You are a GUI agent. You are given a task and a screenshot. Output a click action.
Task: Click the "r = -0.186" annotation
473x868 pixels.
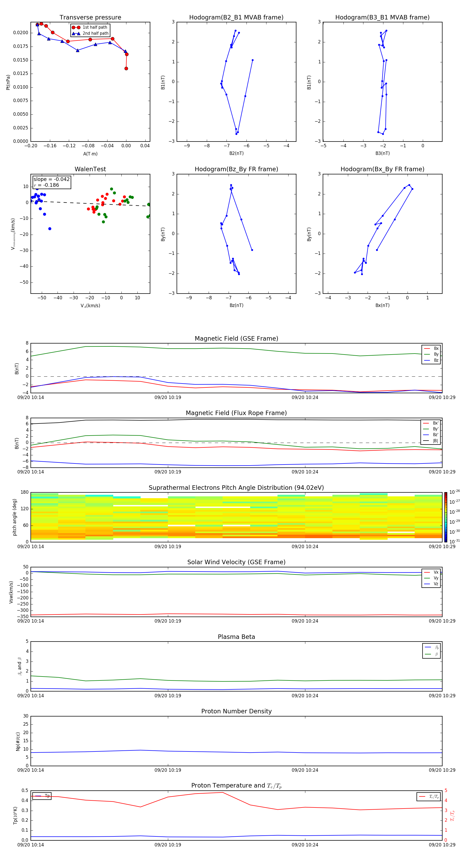(x=47, y=185)
